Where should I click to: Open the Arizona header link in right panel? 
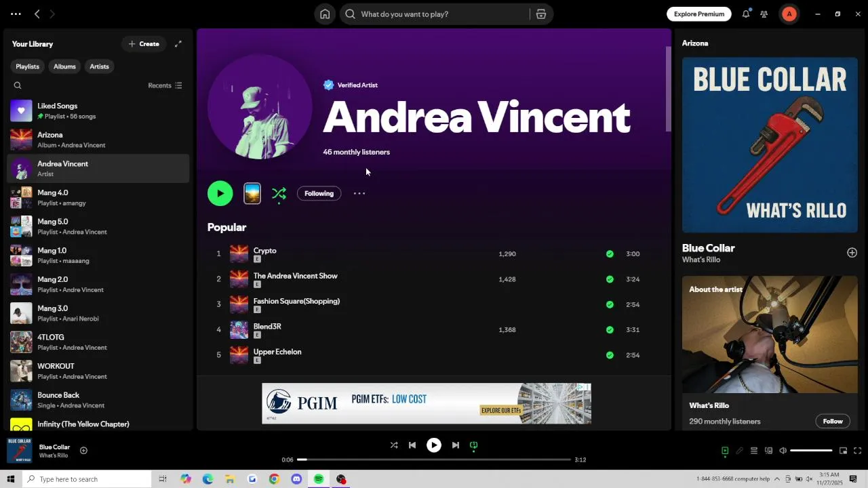click(x=695, y=43)
